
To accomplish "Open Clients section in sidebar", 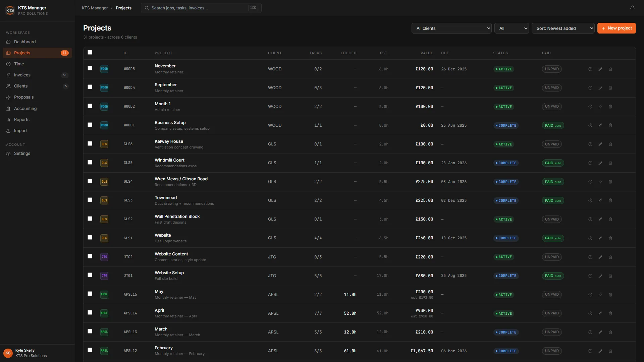I will point(37,86).
